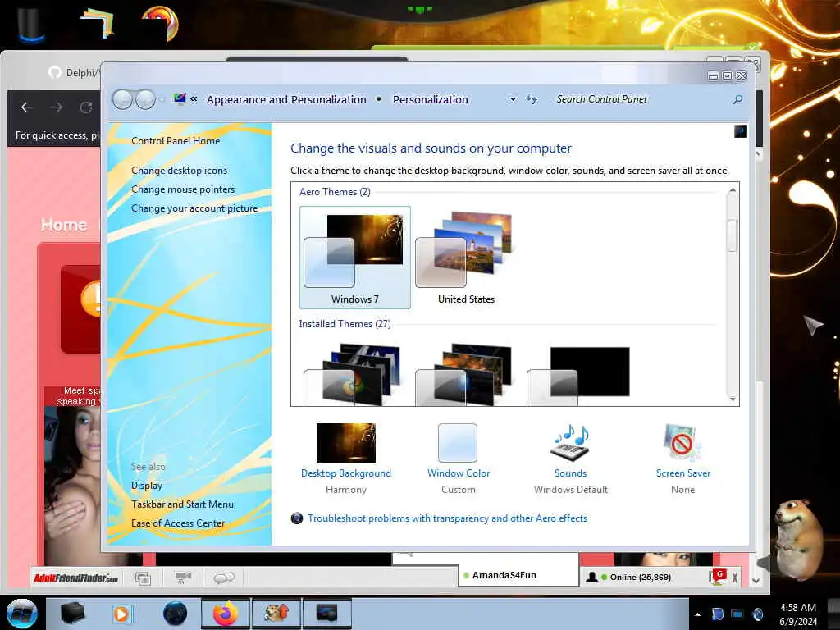Open Troubleshoot transparency and Aero effects link
The width and height of the screenshot is (840, 630).
(x=447, y=518)
